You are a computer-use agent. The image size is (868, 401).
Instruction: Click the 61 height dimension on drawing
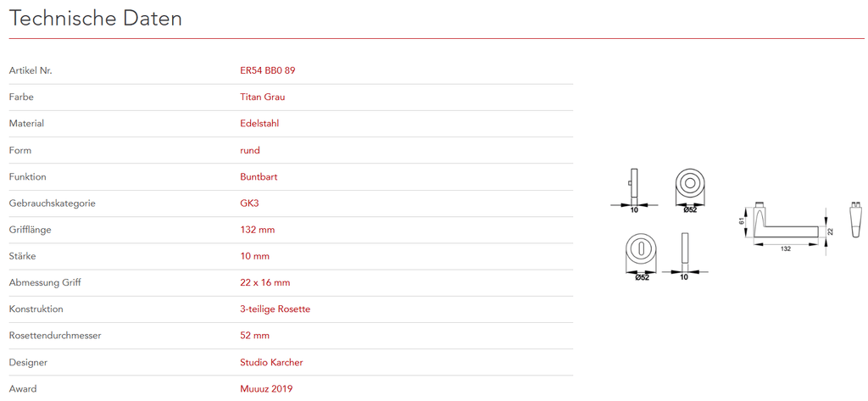[x=741, y=220]
